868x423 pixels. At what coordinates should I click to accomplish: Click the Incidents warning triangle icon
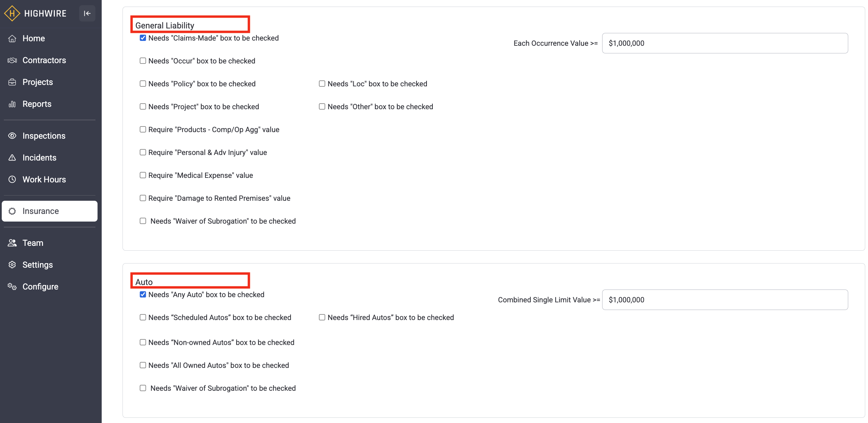(12, 158)
